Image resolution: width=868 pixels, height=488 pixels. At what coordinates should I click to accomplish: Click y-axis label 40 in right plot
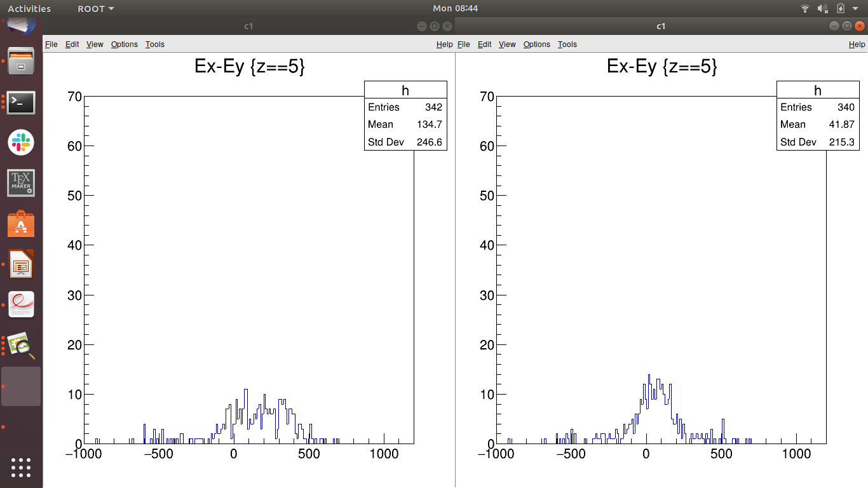(x=487, y=245)
